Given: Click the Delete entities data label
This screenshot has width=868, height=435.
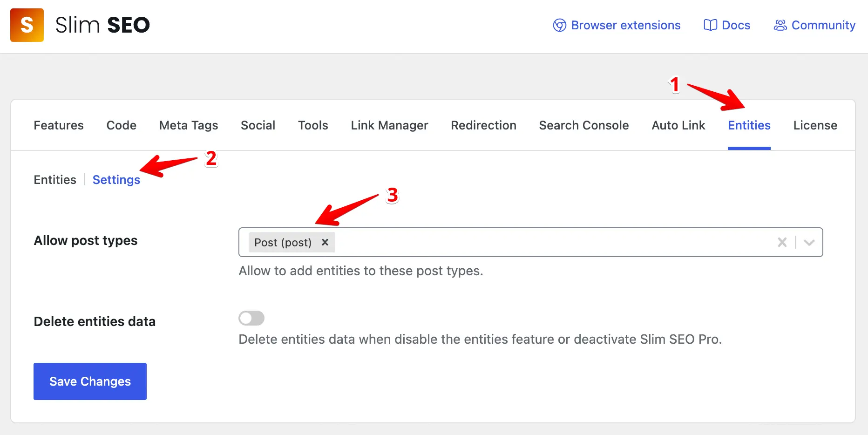Looking at the screenshot, I should point(95,321).
